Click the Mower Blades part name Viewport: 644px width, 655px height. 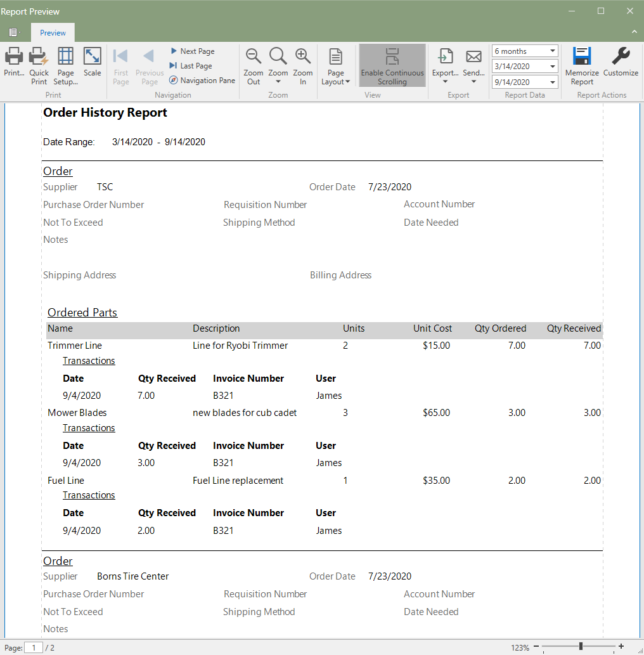tap(77, 413)
